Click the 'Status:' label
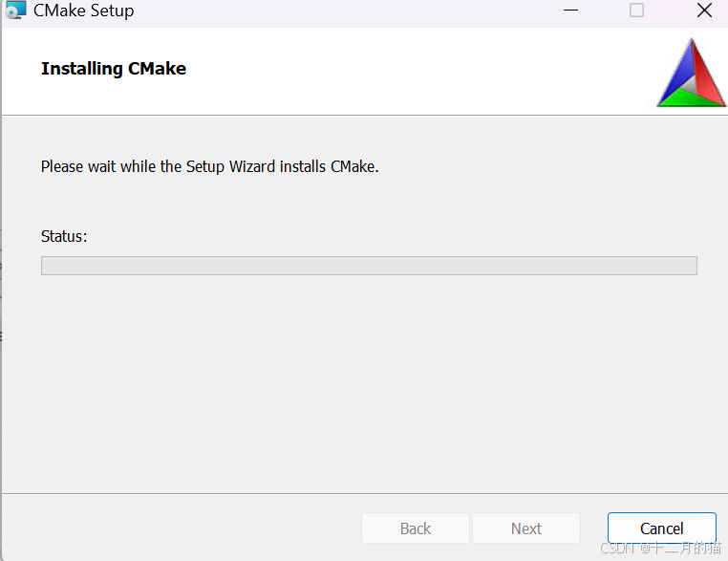The width and height of the screenshot is (728, 561). coord(64,236)
